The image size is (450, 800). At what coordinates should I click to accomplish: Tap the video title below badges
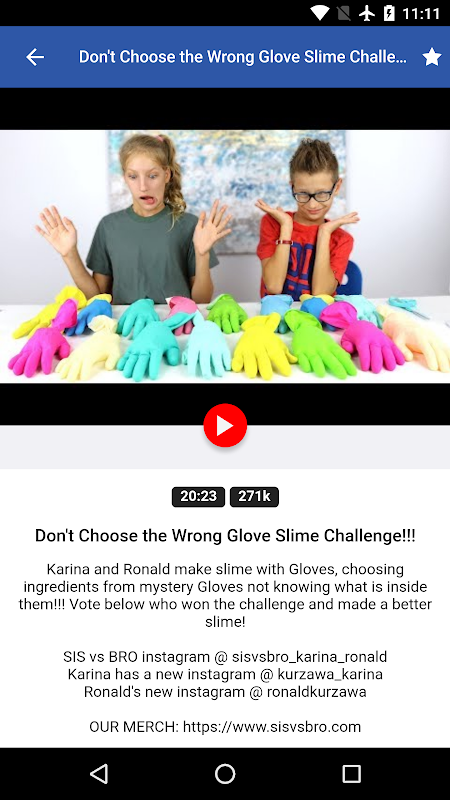coord(225,536)
